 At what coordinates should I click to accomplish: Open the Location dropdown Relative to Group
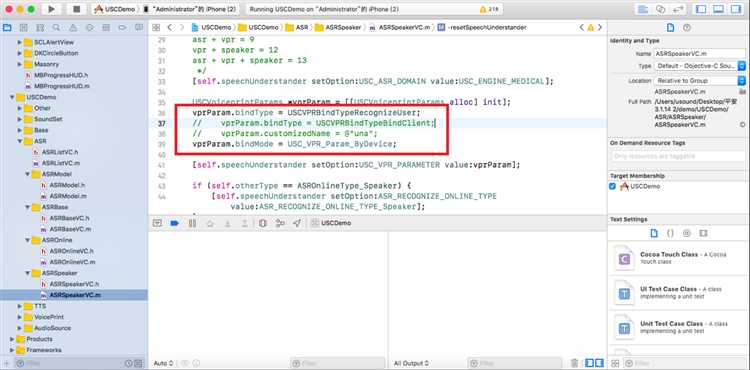(x=700, y=81)
